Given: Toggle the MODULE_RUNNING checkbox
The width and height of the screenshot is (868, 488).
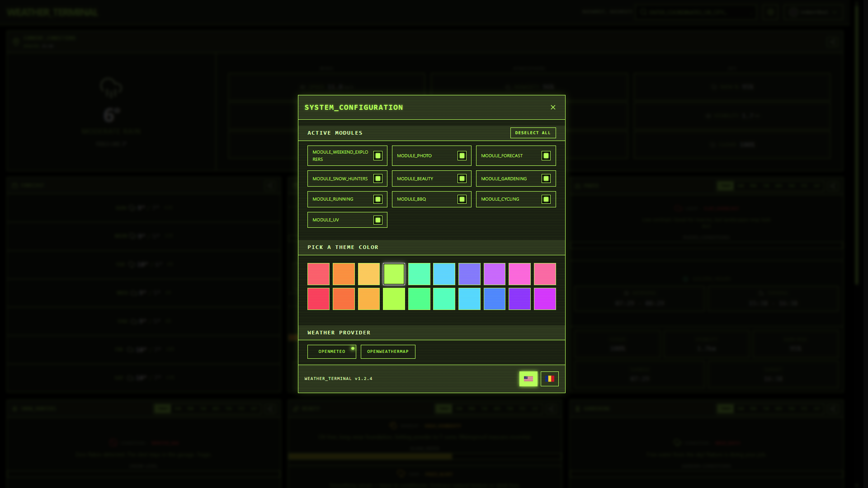Looking at the screenshot, I should (377, 199).
